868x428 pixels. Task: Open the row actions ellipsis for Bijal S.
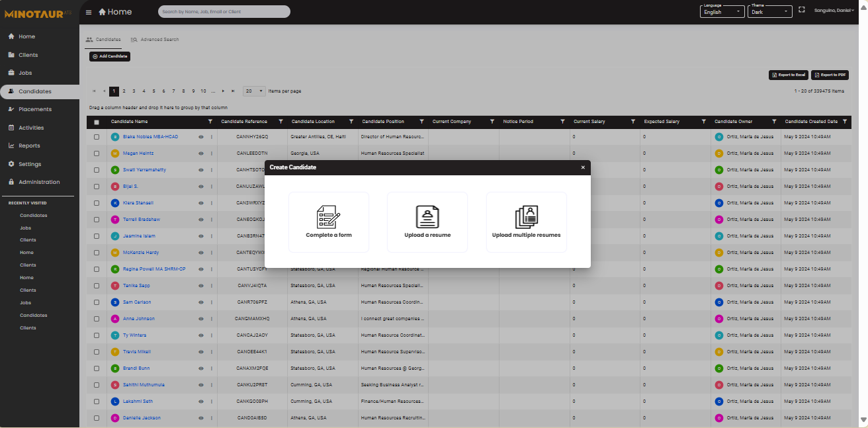[x=211, y=186]
